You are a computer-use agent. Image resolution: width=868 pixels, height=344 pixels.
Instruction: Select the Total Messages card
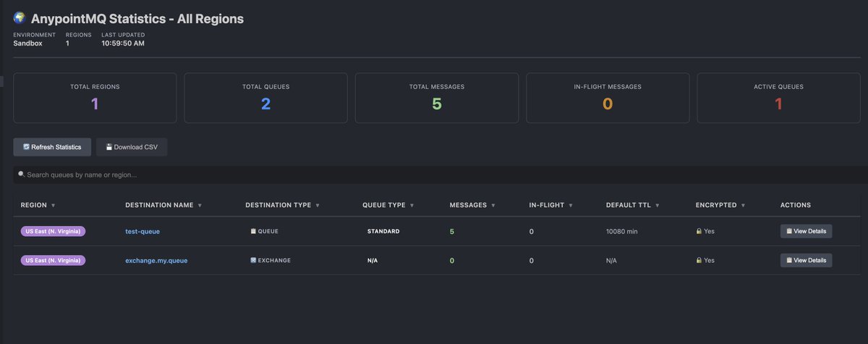(x=437, y=98)
